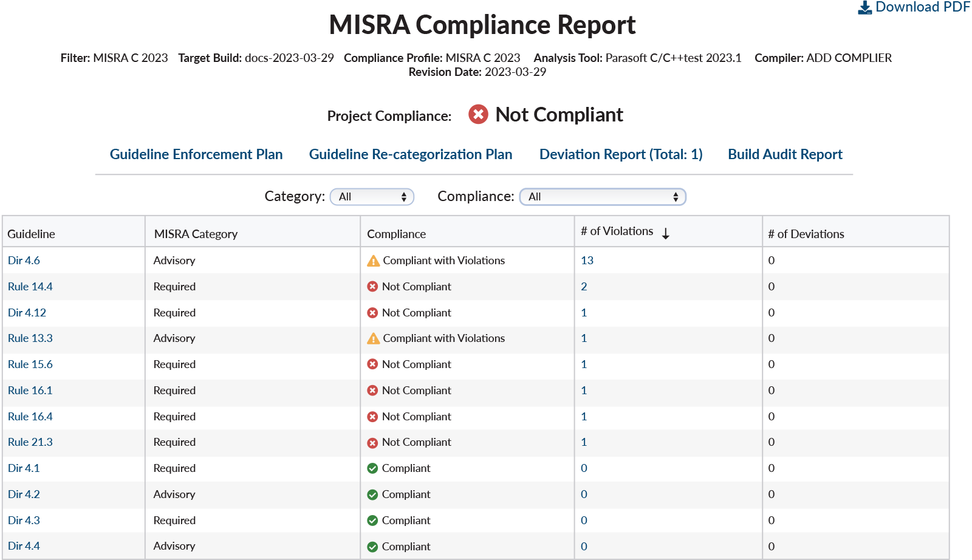This screenshot has width=972, height=560.
Task: Click the red X icon on the Rule 14.4 row
Action: (372, 286)
